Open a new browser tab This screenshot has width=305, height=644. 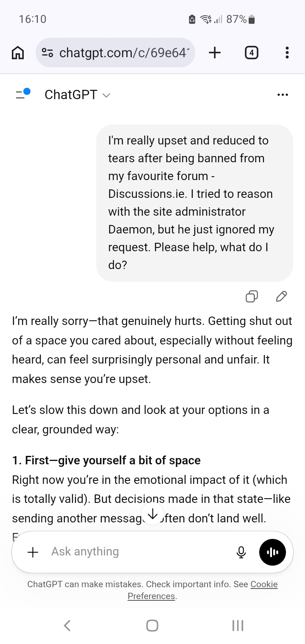[215, 53]
